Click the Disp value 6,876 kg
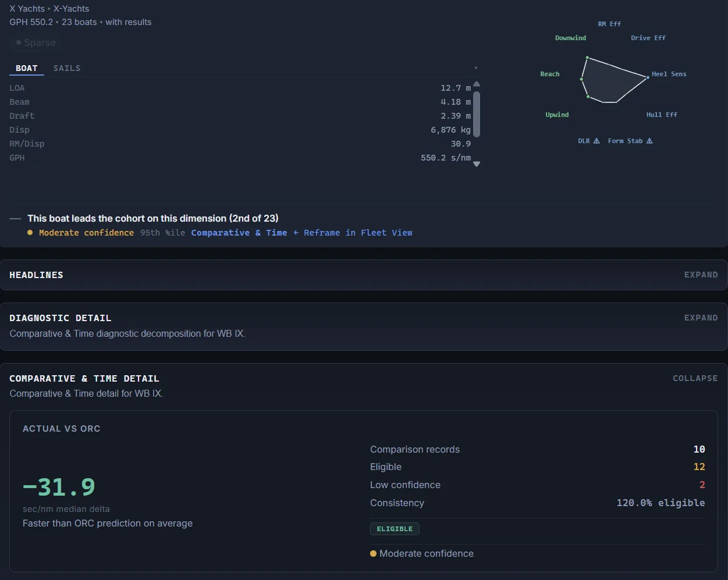Viewport: 728px width, 580px height. 450,130
